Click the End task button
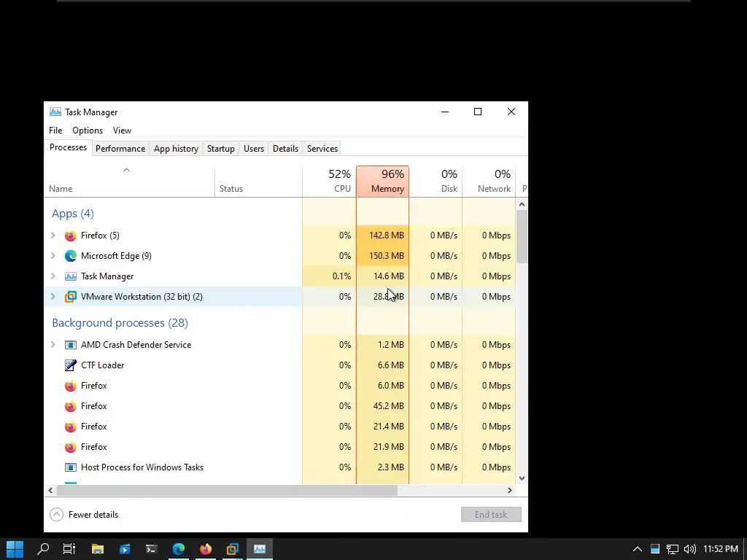The height and width of the screenshot is (560, 747). [x=491, y=515]
